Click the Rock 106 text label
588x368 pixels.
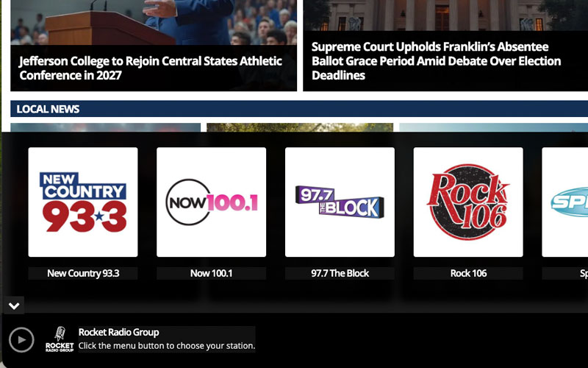click(468, 273)
